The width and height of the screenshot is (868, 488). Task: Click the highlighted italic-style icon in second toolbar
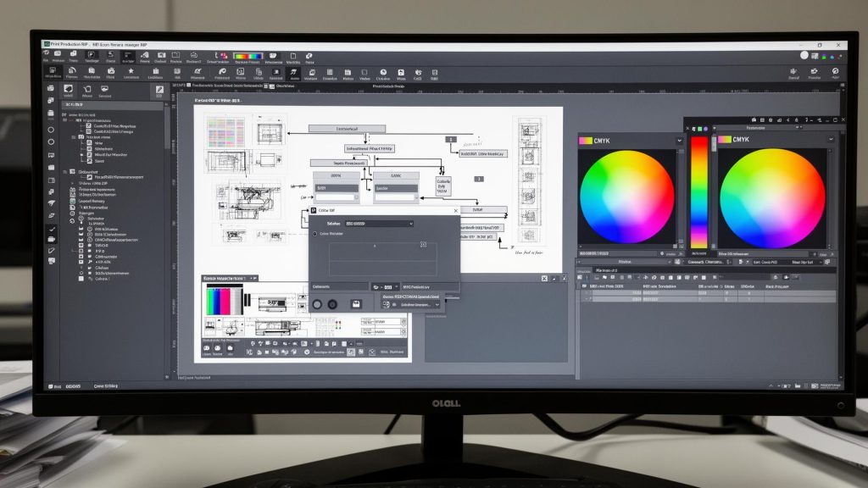pyautogui.click(x=296, y=73)
